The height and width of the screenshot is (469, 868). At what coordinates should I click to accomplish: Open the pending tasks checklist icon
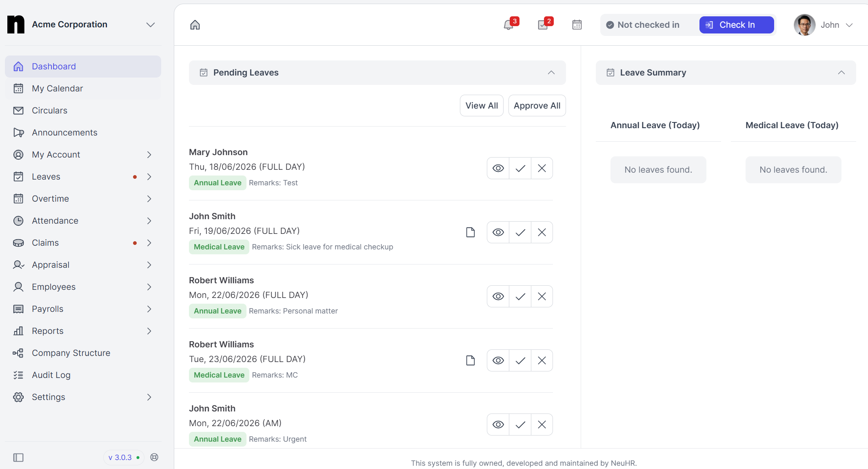coord(543,25)
